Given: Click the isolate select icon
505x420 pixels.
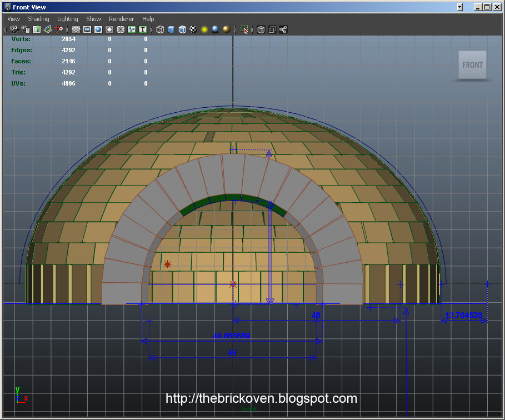Looking at the screenshot, I should pyautogui.click(x=243, y=29).
